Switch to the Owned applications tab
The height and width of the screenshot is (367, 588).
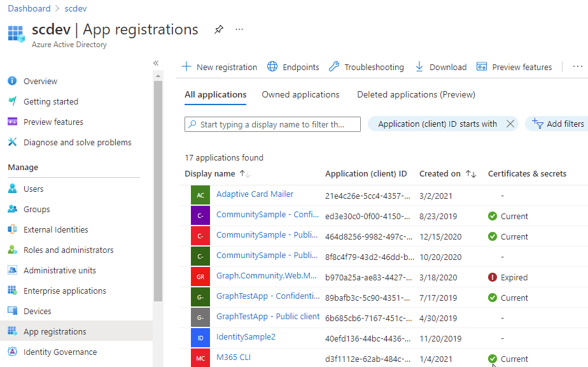(x=300, y=95)
